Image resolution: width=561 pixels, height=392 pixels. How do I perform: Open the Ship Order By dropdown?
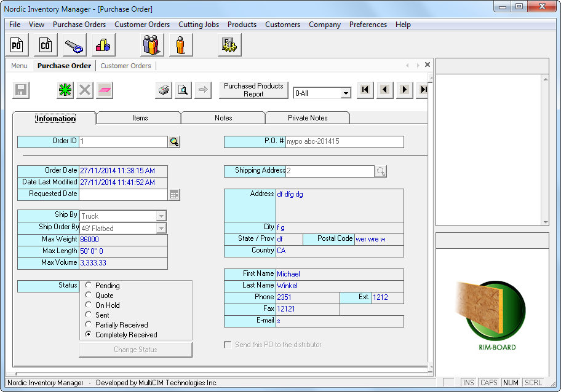161,229
